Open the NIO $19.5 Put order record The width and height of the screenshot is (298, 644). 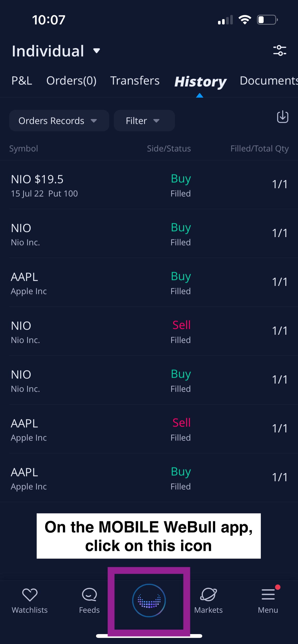click(149, 185)
